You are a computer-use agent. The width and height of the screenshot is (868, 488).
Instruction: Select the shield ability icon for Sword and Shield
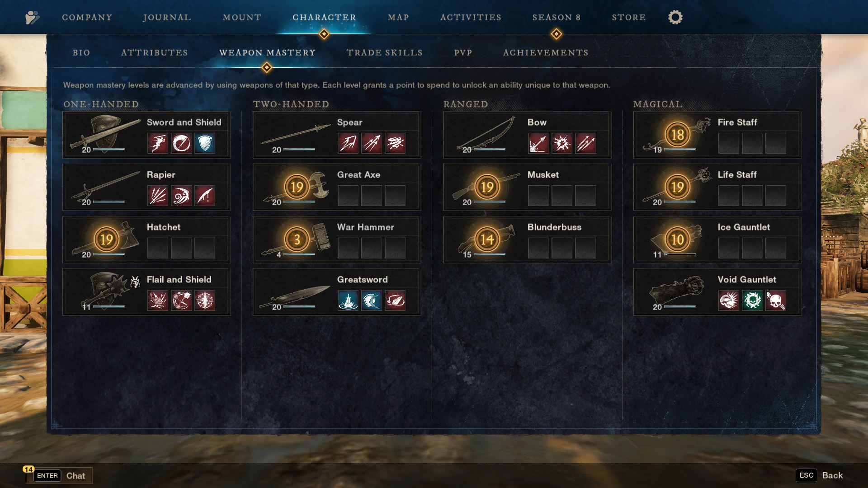(205, 143)
